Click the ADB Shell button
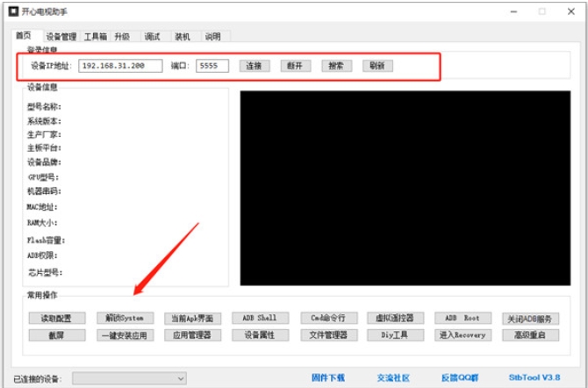The height and width of the screenshot is (388, 588). 259,318
